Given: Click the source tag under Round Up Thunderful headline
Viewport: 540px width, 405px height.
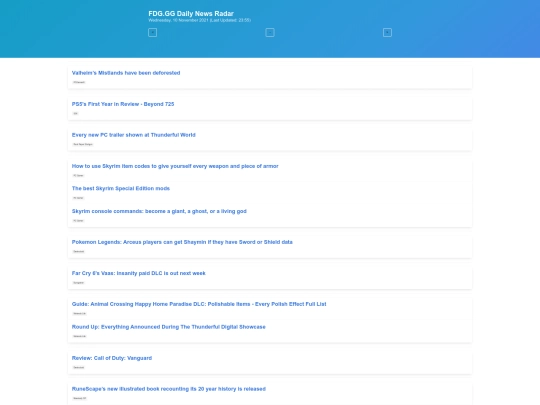Looking at the screenshot, I should (x=80, y=336).
